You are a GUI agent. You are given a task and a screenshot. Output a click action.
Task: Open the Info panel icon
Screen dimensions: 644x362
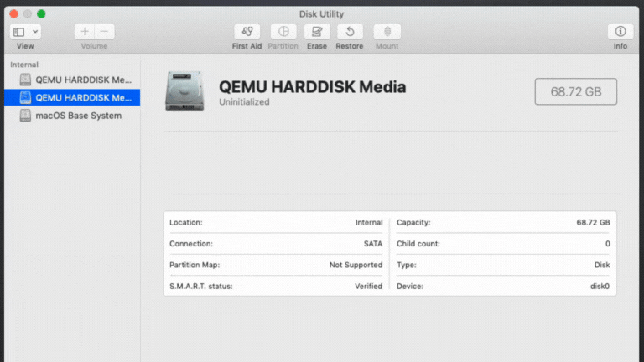coord(621,32)
